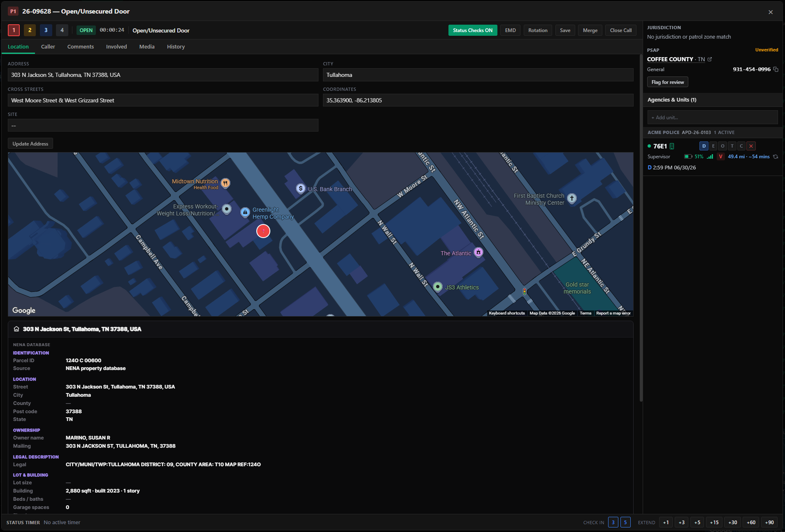
Task: Extend status timer by +15
Action: [x=714, y=523]
